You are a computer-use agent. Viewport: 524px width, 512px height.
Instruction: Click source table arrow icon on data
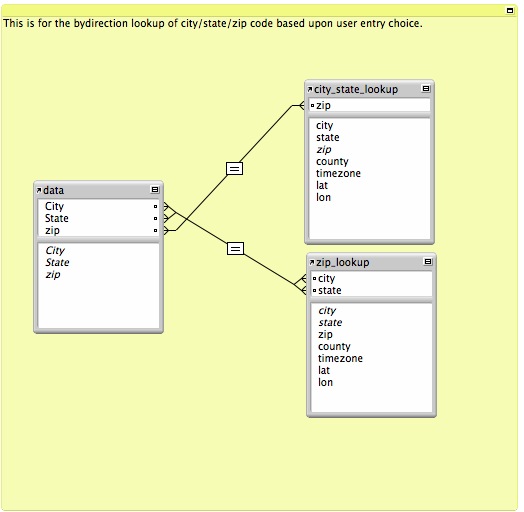39,190
